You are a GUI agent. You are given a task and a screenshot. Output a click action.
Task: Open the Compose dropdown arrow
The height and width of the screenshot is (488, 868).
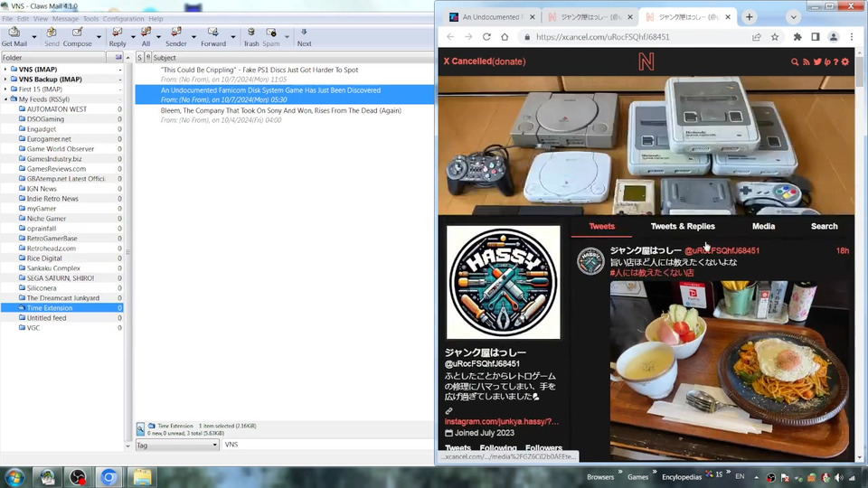point(99,37)
